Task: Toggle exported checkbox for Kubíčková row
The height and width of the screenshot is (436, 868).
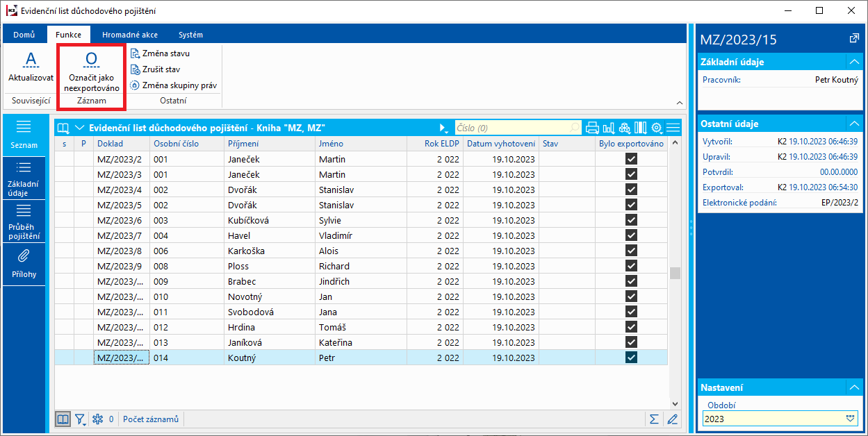Action: pos(631,220)
